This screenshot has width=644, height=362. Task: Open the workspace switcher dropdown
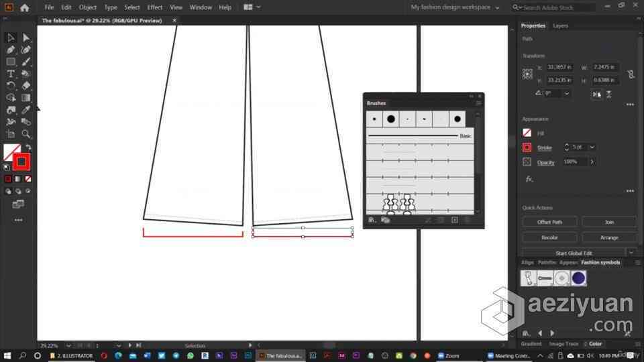[x=455, y=7]
